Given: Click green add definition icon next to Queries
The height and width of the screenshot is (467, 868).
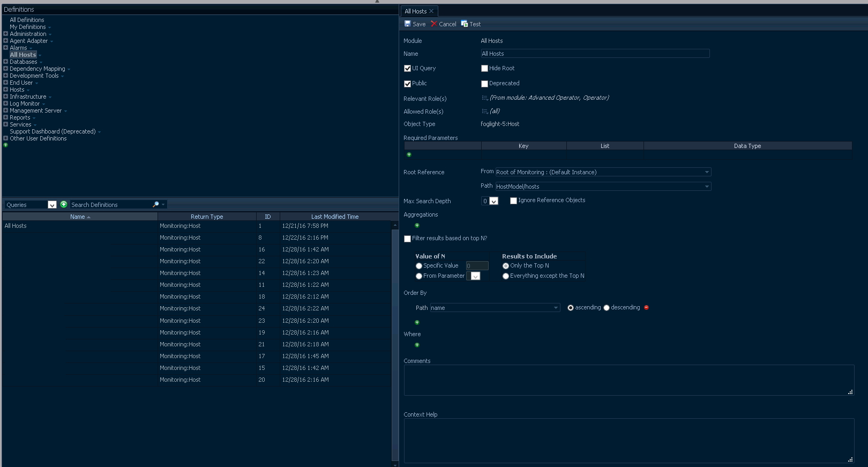Looking at the screenshot, I should point(64,204).
